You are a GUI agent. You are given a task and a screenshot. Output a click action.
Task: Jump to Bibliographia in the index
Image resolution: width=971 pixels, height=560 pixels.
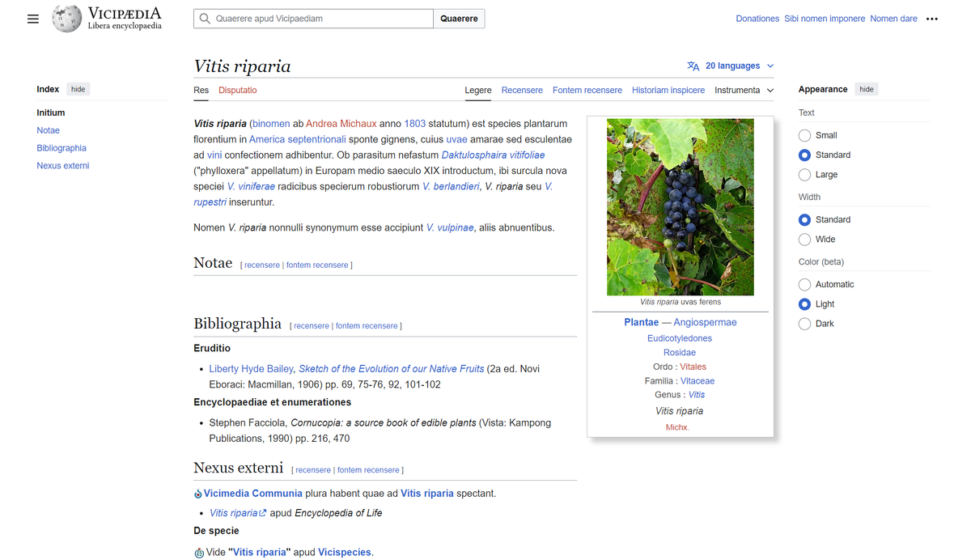point(61,148)
